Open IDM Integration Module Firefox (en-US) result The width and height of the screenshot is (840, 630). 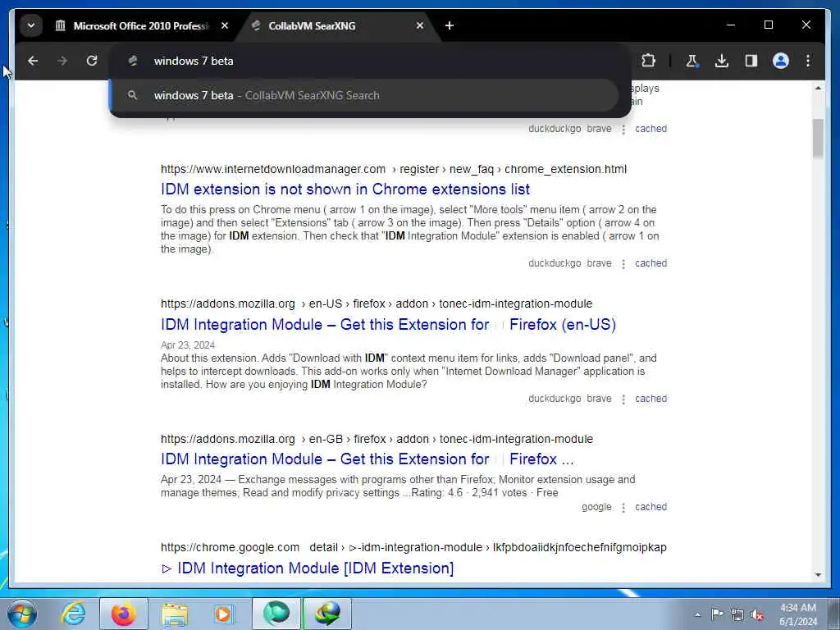point(388,325)
